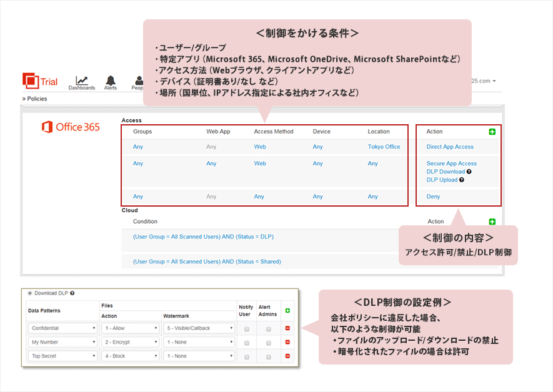553x392 pixels.
Task: Open the DLP Upload action link
Action: 442,180
